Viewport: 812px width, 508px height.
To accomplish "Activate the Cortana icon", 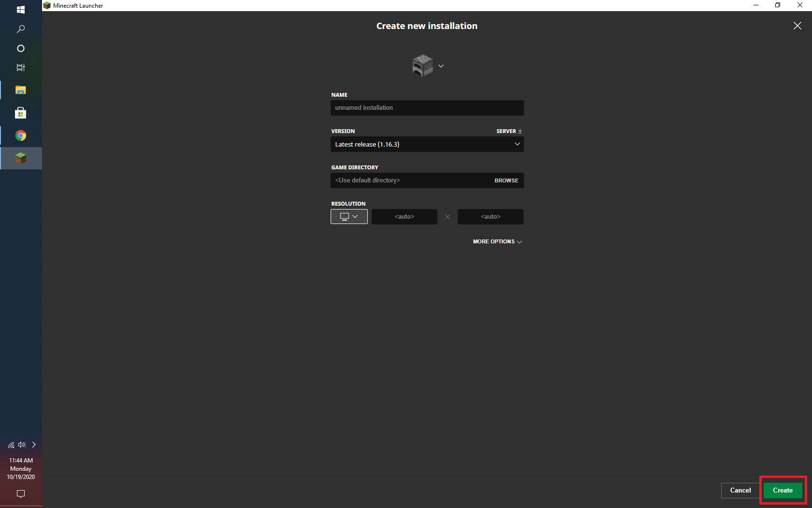I will click(x=21, y=48).
